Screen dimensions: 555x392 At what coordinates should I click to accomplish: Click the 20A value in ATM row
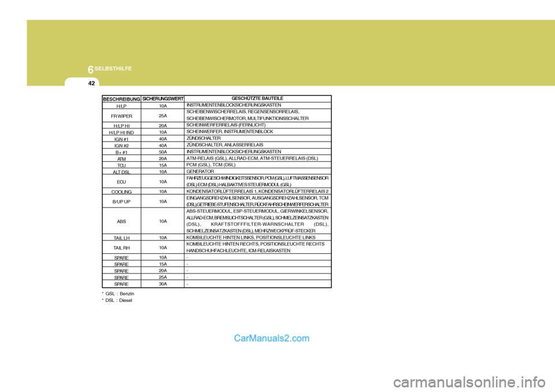(x=163, y=158)
